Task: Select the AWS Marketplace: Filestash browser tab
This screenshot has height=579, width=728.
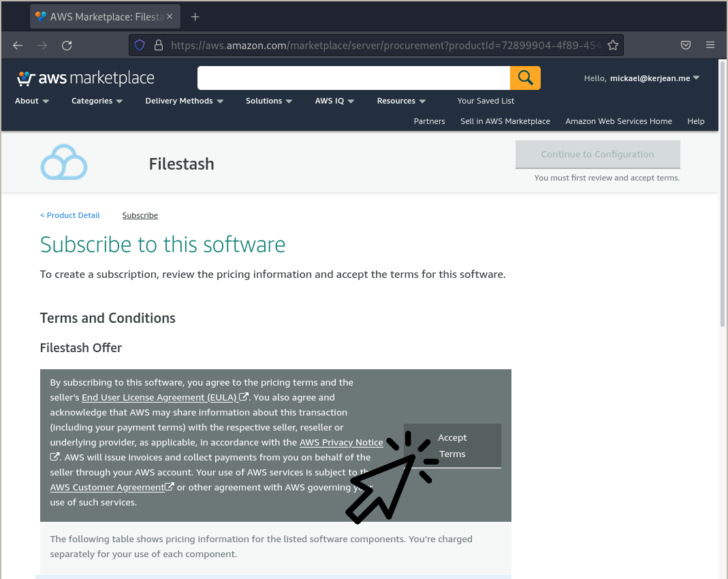Action: point(106,17)
